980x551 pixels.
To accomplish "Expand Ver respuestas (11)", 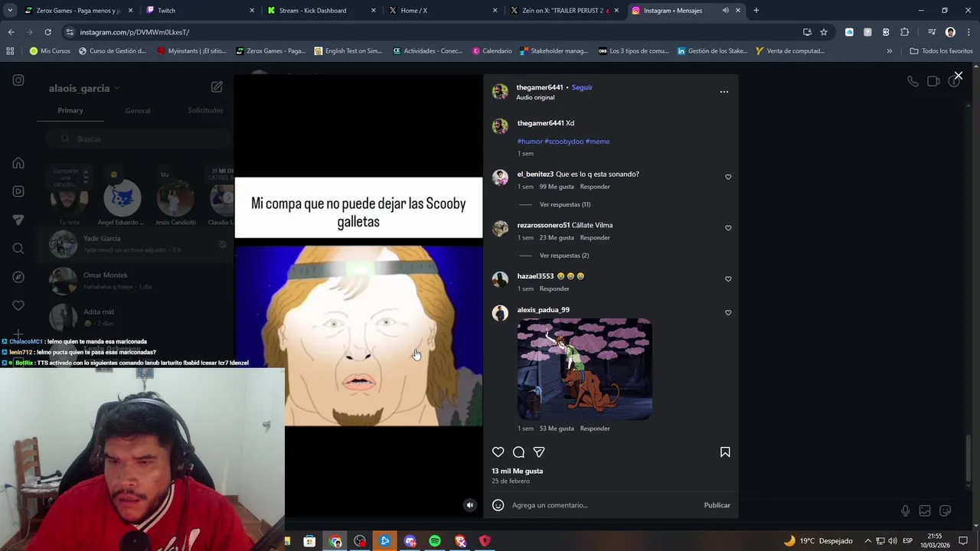I will tap(565, 204).
